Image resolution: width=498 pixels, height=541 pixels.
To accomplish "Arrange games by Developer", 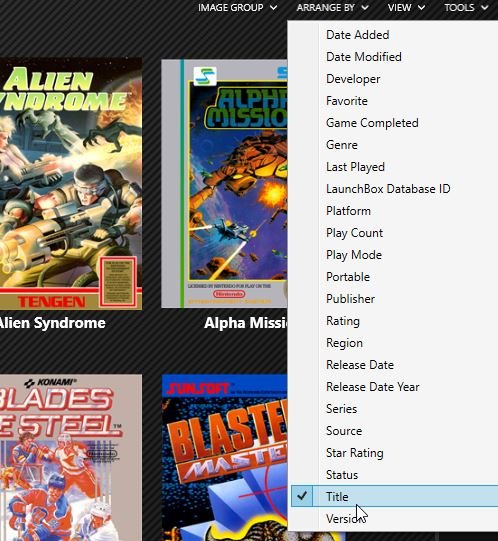I will coord(394,79).
